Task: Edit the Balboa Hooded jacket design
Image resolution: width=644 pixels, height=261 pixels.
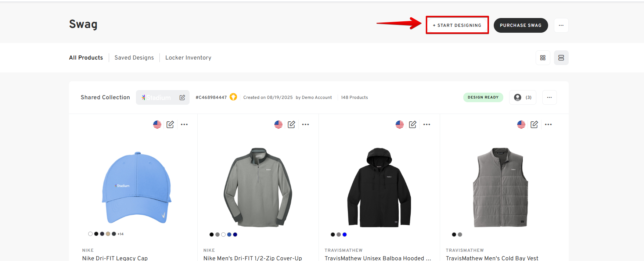Action: pos(413,125)
